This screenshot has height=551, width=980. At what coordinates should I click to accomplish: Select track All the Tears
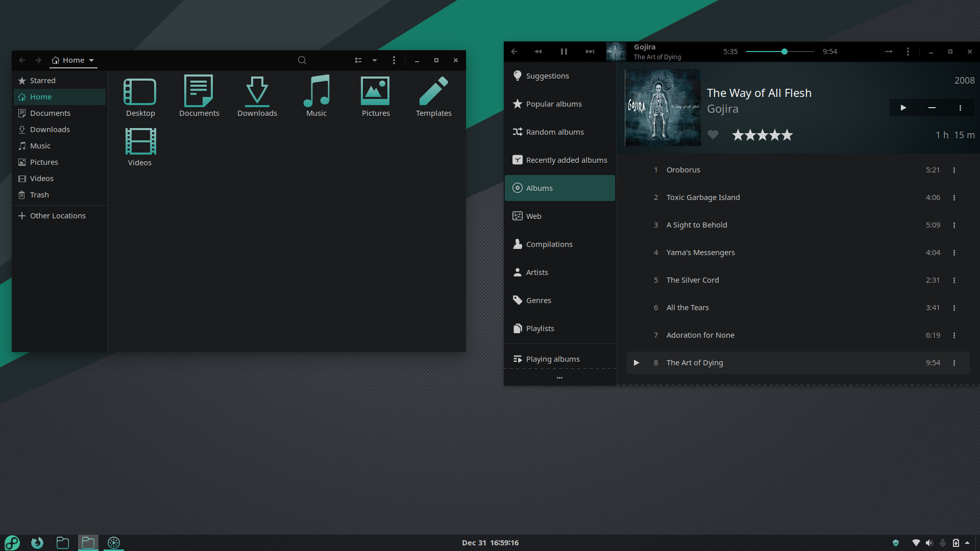798,308
